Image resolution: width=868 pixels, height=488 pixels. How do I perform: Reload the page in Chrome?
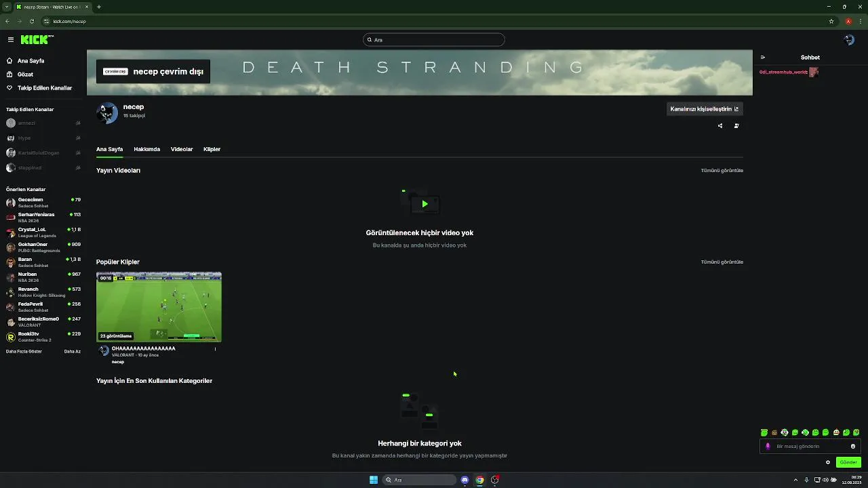point(32,21)
